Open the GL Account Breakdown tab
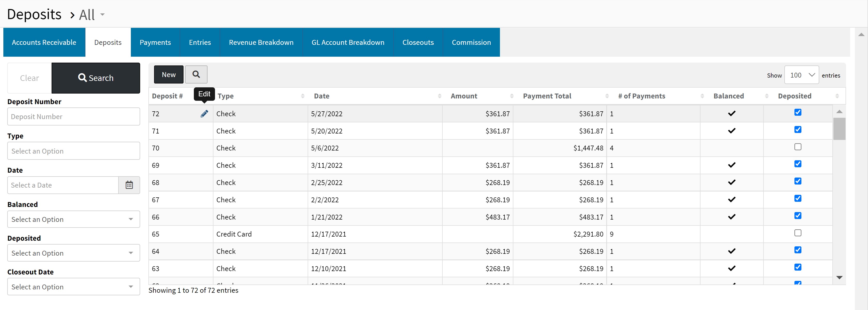This screenshot has width=868, height=310. [348, 43]
